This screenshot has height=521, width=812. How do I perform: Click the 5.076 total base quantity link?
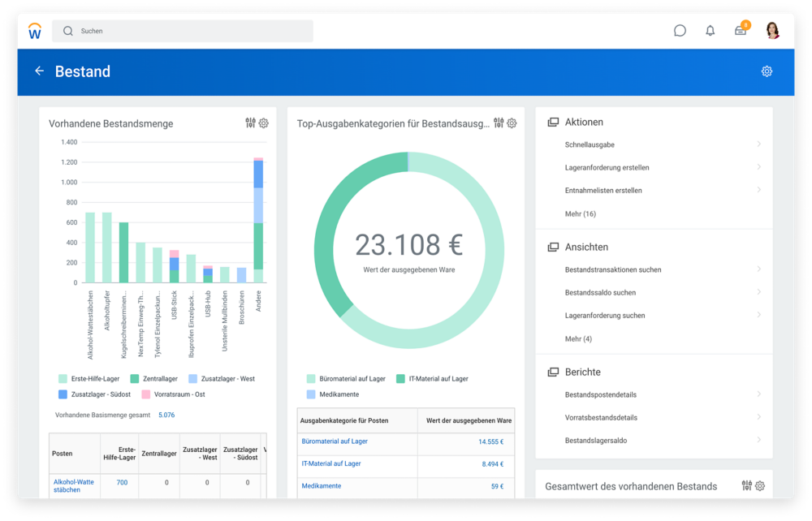(x=166, y=415)
